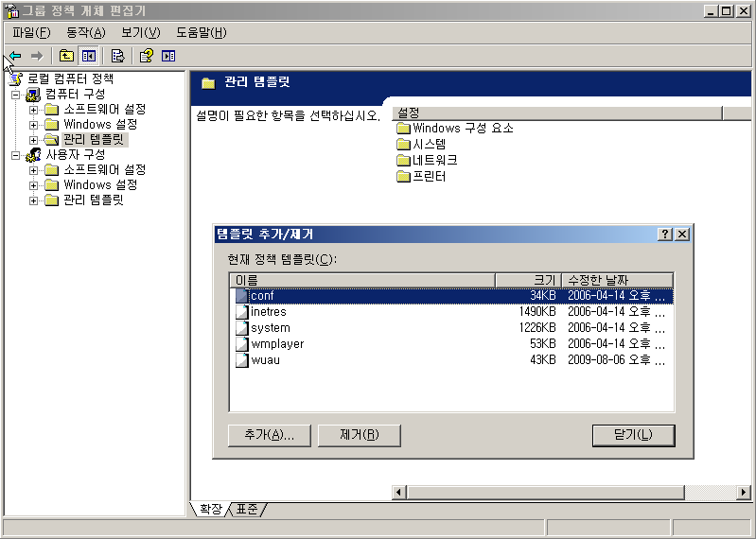This screenshot has width=756, height=539.
Task: Click the 로컬 컴퓨터 정책 root icon
Action: 16,78
